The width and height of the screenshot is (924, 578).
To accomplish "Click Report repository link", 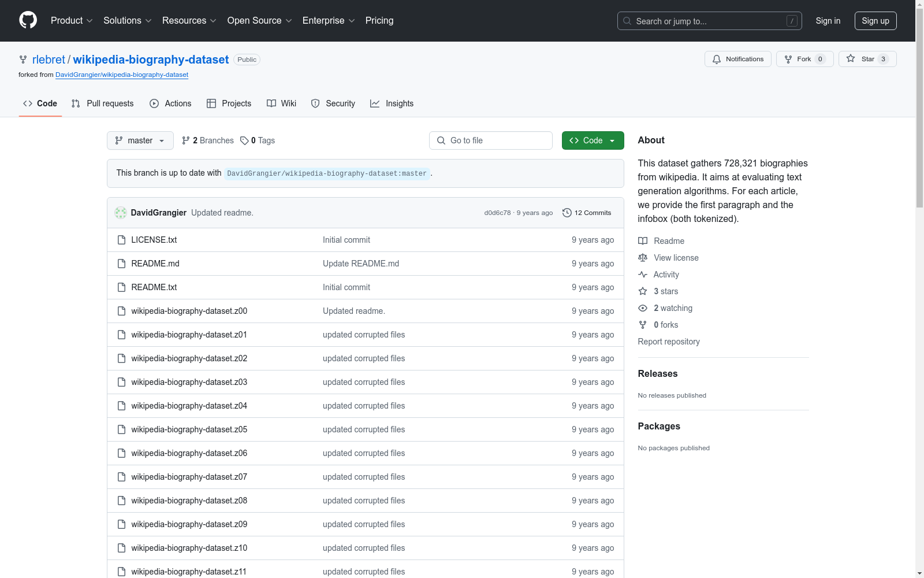I will click(x=669, y=342).
